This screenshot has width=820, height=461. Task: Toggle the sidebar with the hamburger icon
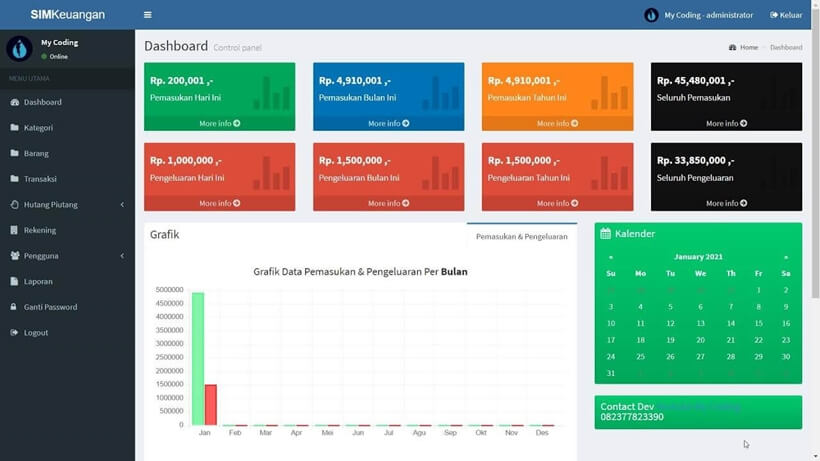pyautogui.click(x=148, y=15)
